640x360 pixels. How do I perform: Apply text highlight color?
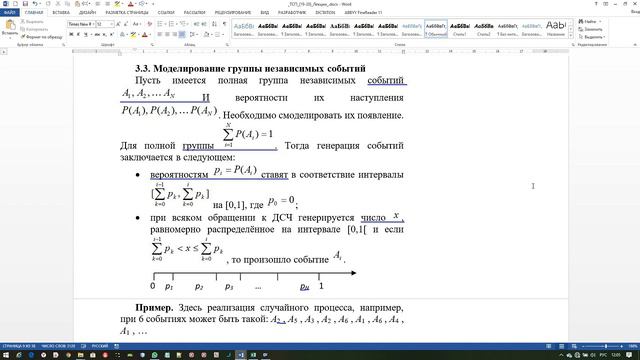(x=133, y=35)
